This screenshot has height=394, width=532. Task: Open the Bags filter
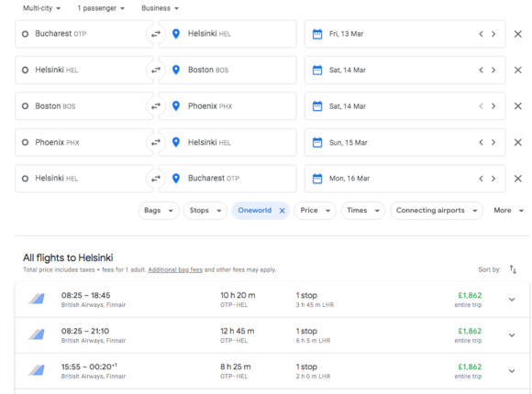click(x=159, y=211)
